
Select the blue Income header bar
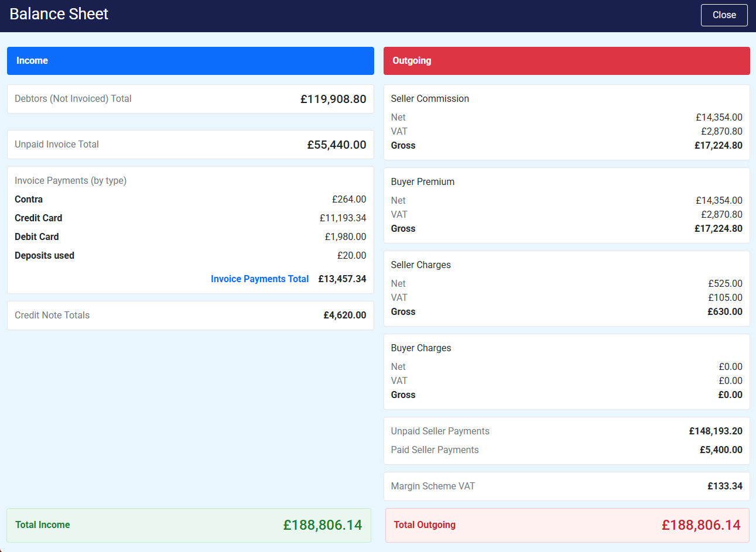pos(190,61)
